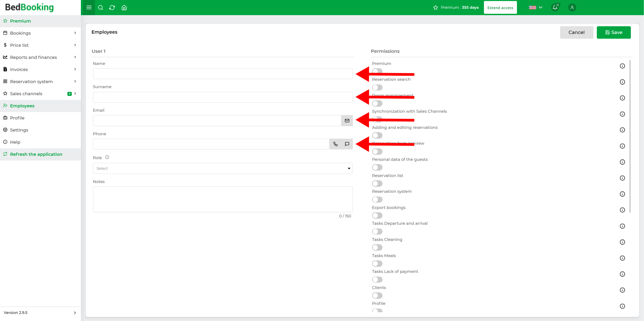Open info icon for Reservation search permission
The height and width of the screenshot is (321, 644).
click(x=622, y=82)
